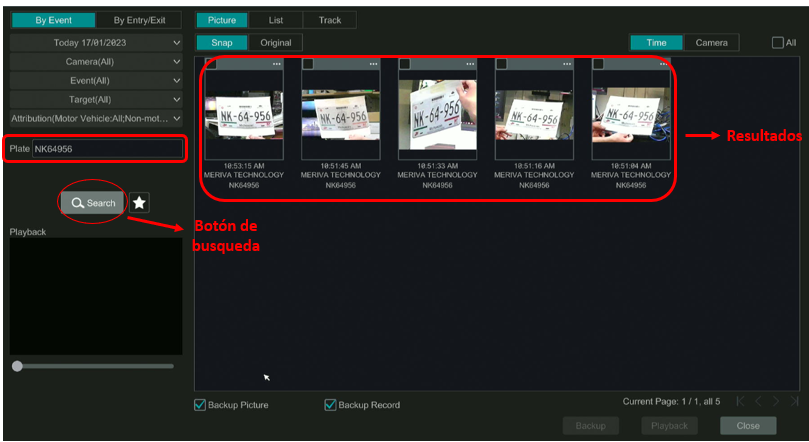Image resolution: width=809 pixels, height=442 pixels.
Task: Go to previous page of results
Action: [x=758, y=401]
